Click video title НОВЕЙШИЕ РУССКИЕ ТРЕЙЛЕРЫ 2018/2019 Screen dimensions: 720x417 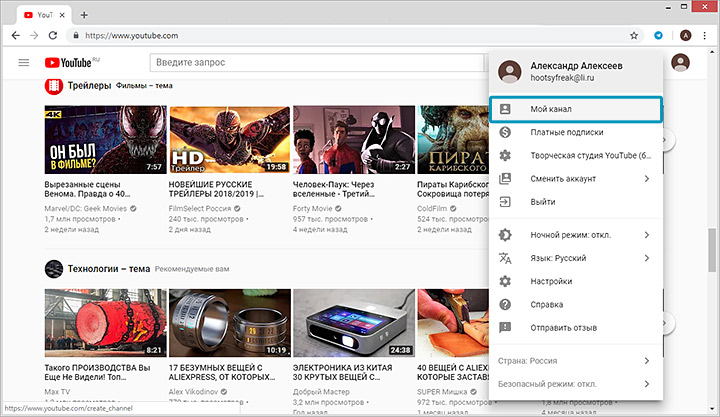(216, 189)
